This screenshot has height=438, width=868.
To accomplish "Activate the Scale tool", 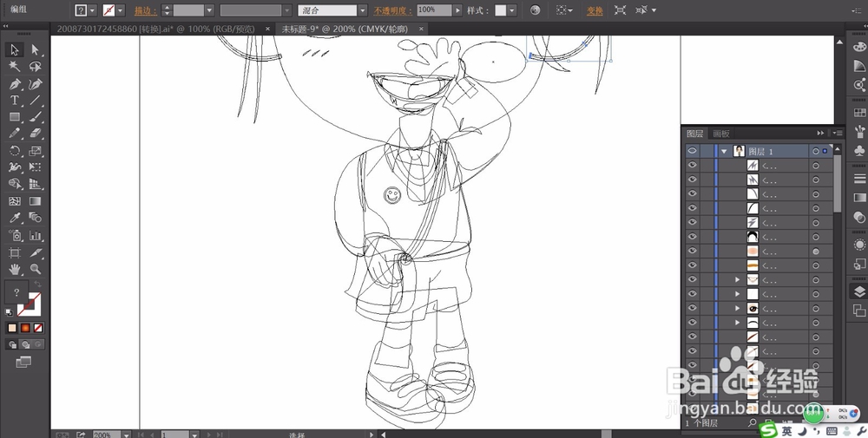I will (36, 151).
